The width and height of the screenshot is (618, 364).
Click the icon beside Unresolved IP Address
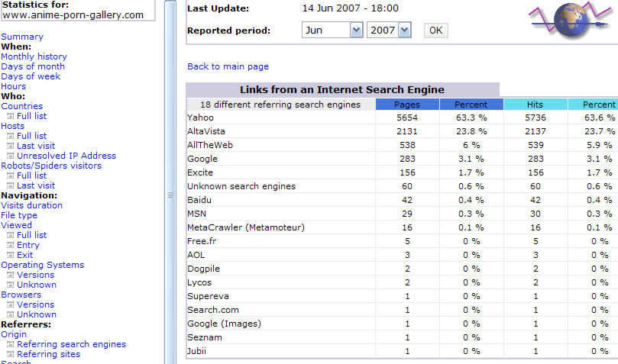(11, 156)
